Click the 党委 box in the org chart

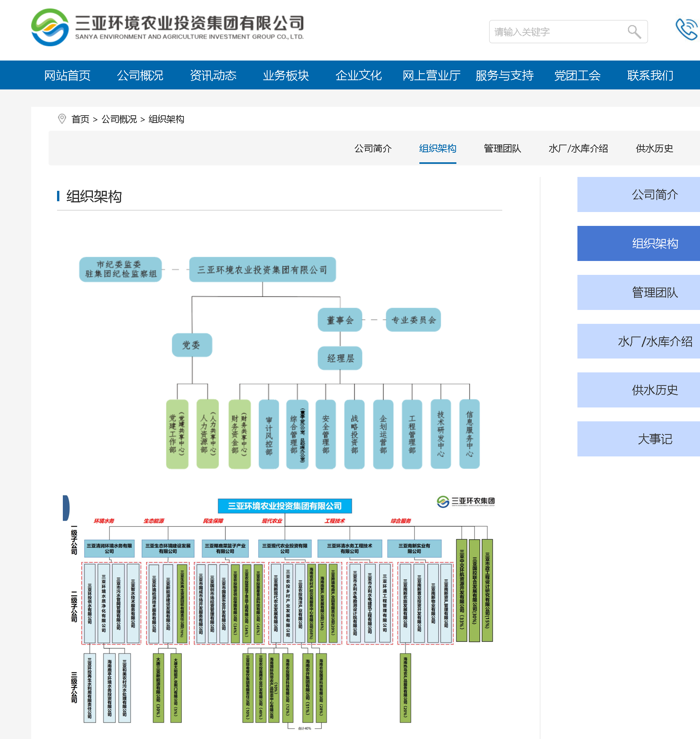coord(192,345)
